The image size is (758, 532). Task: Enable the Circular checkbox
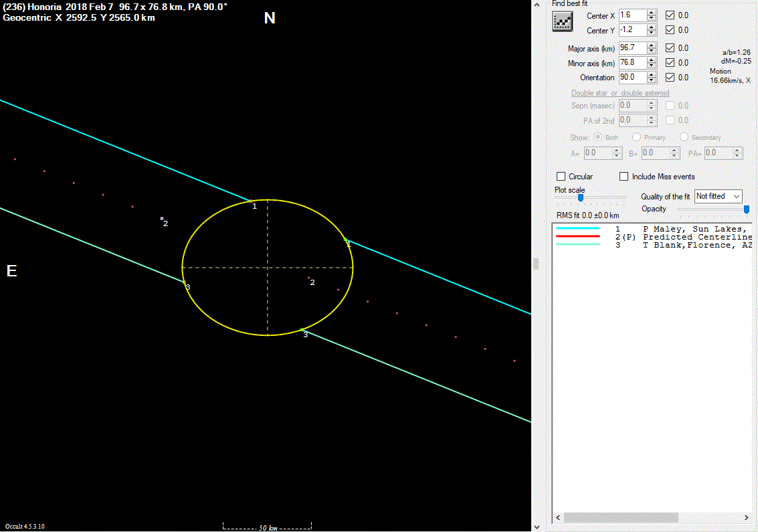click(x=561, y=177)
